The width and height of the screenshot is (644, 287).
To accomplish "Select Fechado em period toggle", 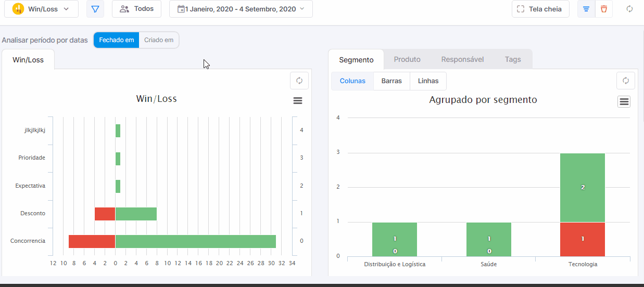I will pyautogui.click(x=117, y=40).
